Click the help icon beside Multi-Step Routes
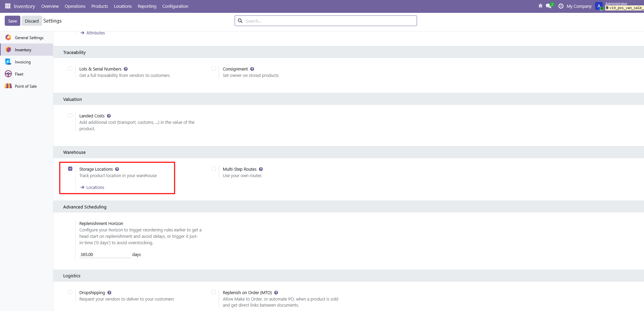This screenshot has width=644, height=311. (x=261, y=169)
